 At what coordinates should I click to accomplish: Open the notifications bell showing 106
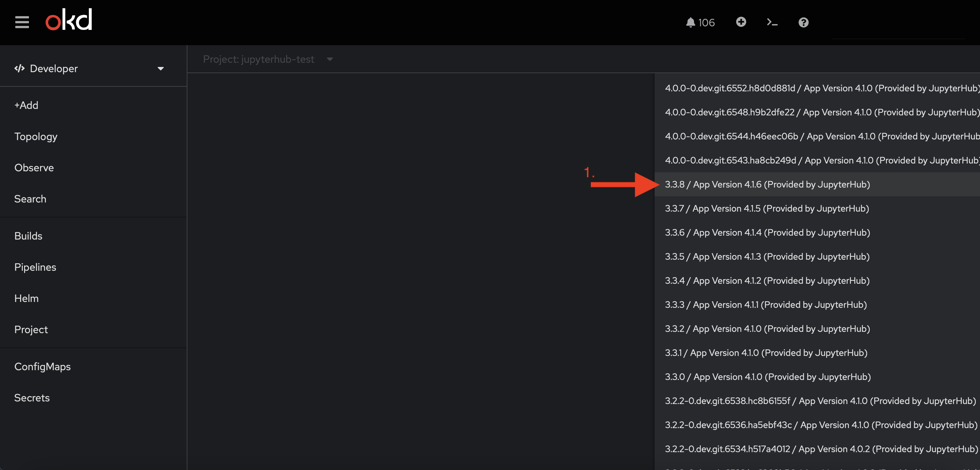[700, 22]
